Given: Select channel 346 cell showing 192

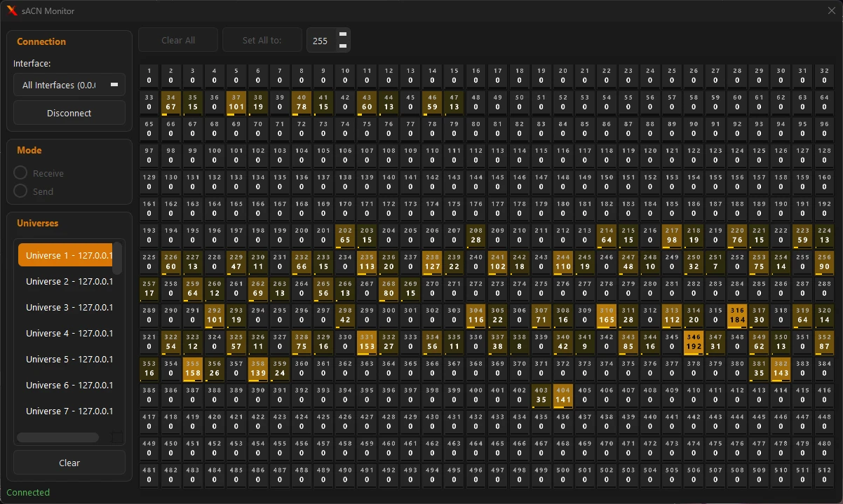Looking at the screenshot, I should 694,342.
